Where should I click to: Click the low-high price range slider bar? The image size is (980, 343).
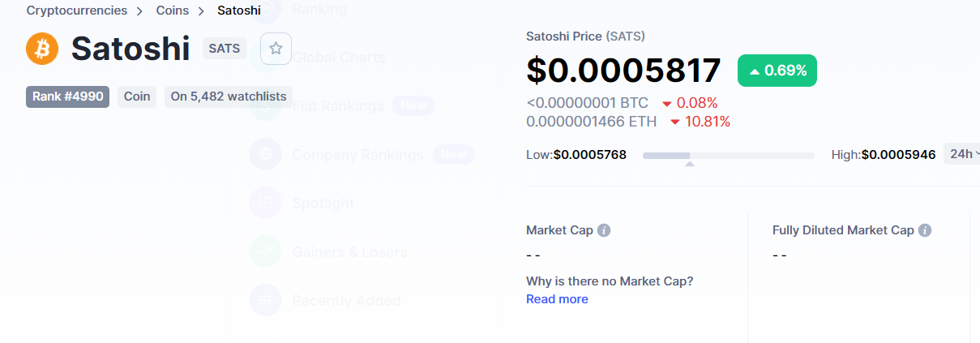(729, 155)
